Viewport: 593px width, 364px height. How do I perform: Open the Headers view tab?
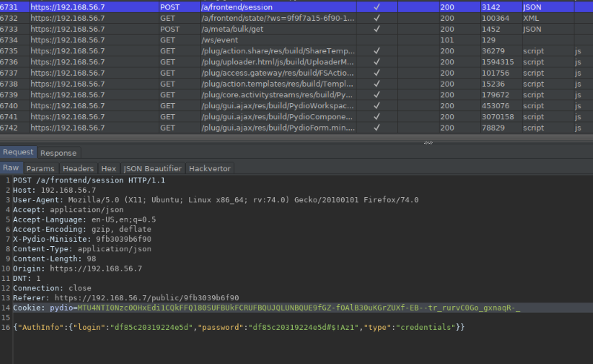[78, 168]
